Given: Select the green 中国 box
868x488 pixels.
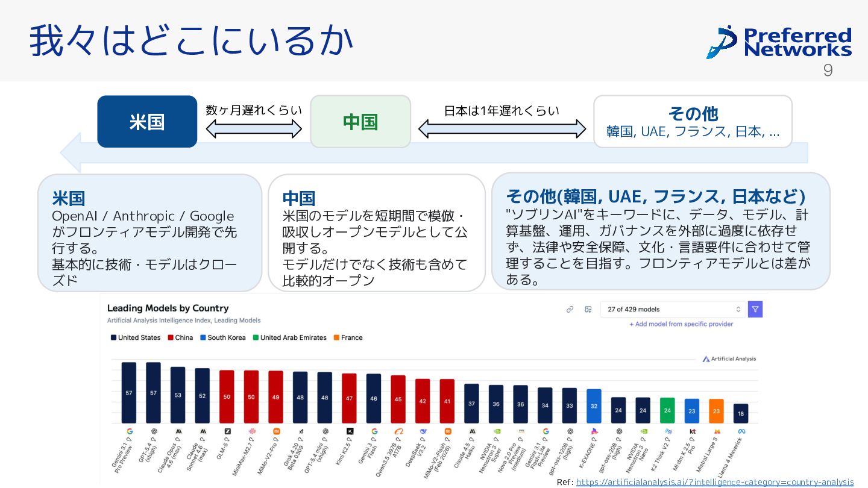Looking at the screenshot, I should tap(360, 122).
